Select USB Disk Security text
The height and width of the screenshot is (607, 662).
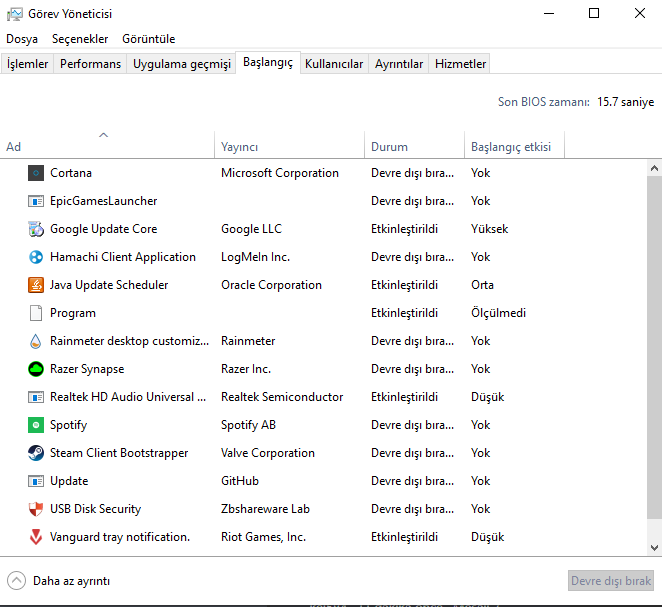(95, 509)
